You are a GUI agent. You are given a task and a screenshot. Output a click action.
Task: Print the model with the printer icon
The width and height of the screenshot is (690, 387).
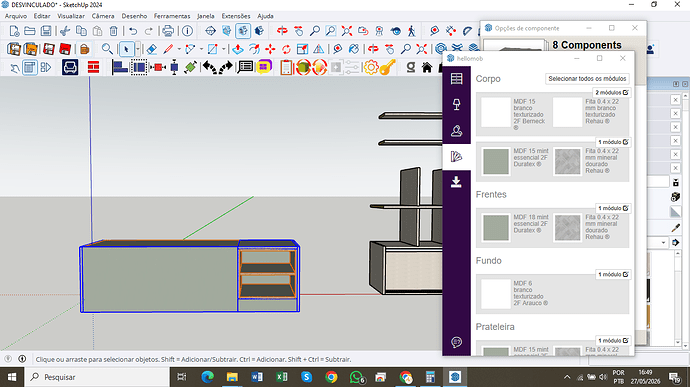coord(168,31)
